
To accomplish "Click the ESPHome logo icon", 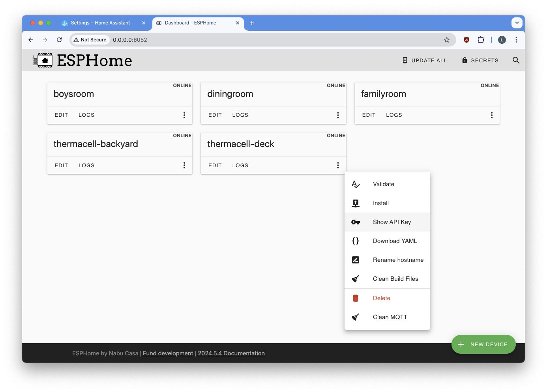I will tap(43, 60).
